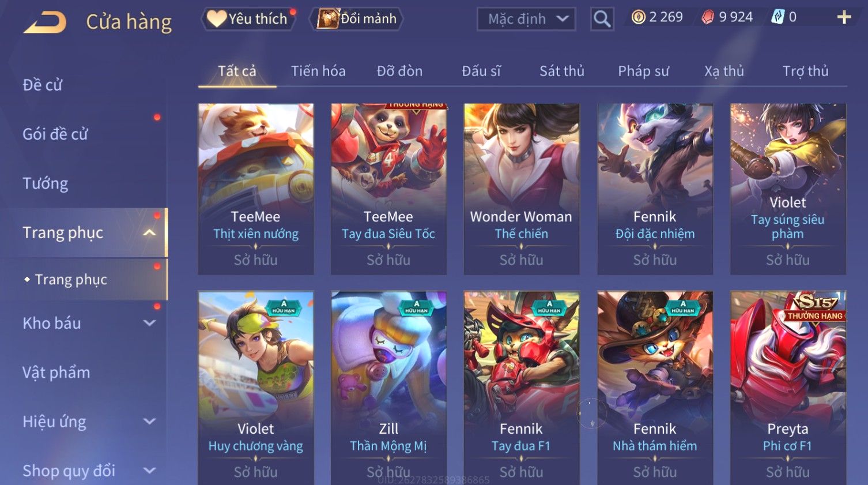868x485 pixels.
Task: Switch to the Sát thủ tab
Action: [561, 71]
